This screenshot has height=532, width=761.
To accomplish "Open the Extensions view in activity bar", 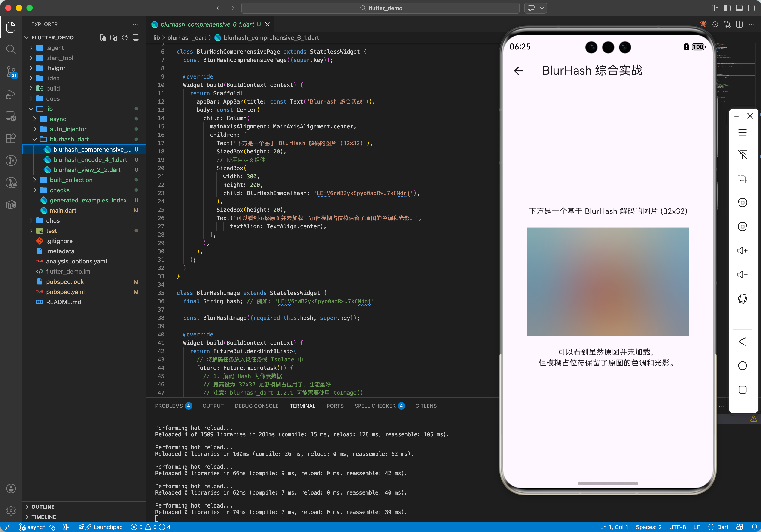I will click(11, 138).
